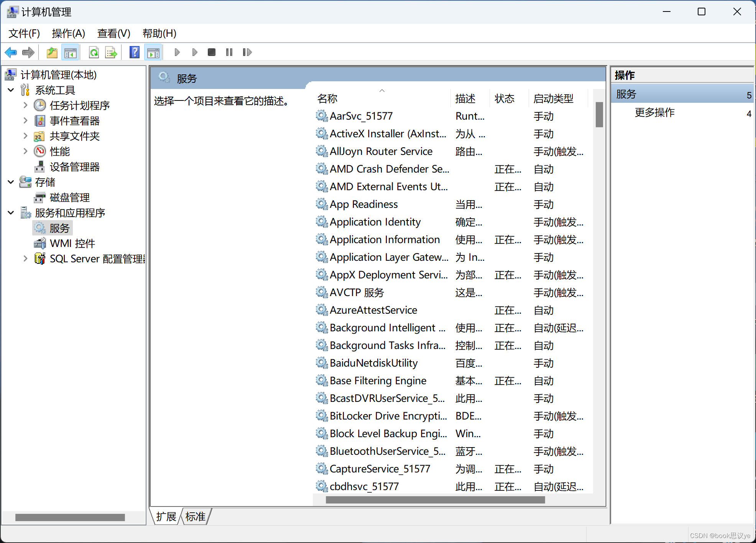Collapse the 系统工具 tree section
The image size is (756, 543).
(x=11, y=90)
